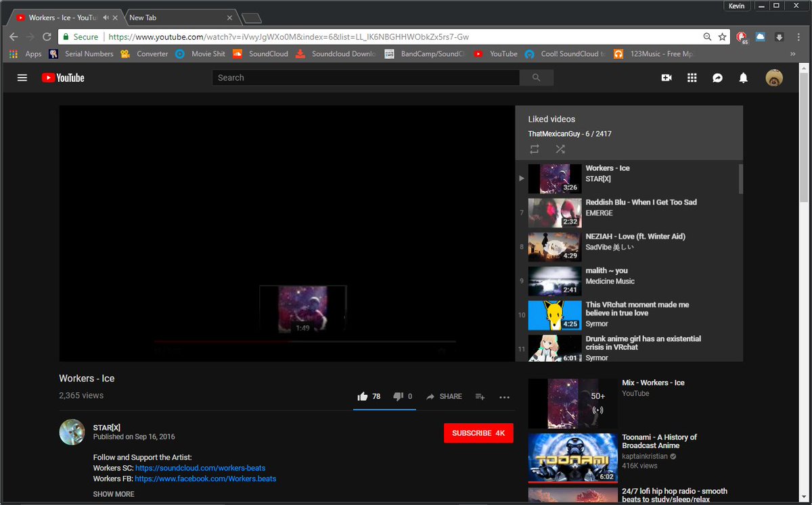Open the SoundCloud bookmark
This screenshot has width=812, height=505.
click(260, 54)
